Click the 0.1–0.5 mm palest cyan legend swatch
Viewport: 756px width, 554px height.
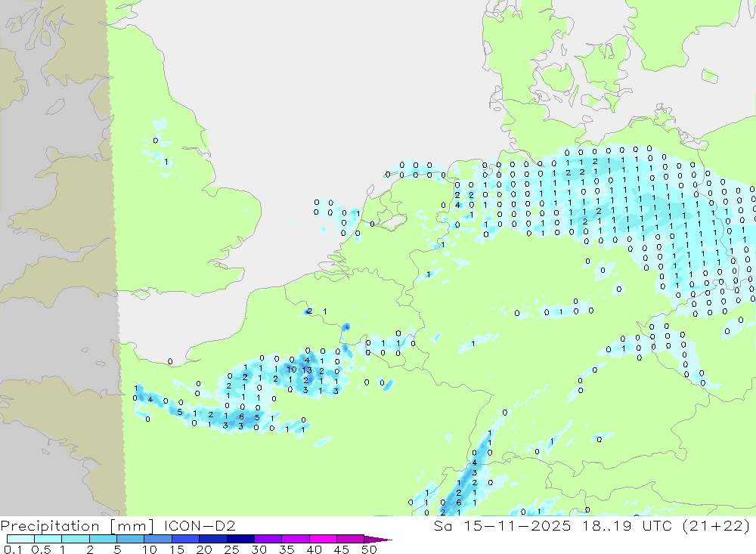point(20,539)
